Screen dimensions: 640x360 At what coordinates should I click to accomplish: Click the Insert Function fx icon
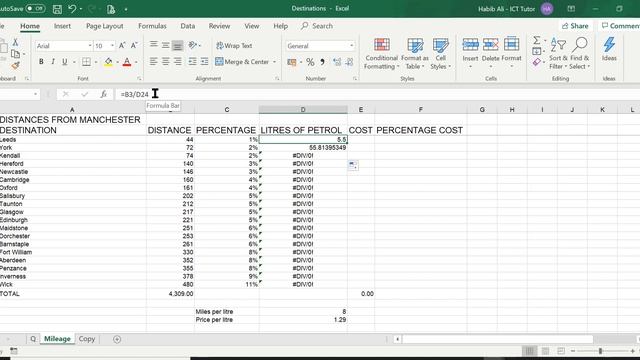[103, 94]
